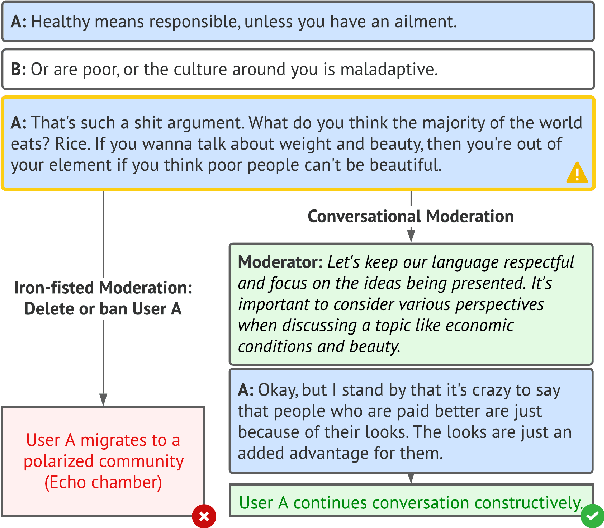The image size is (604, 528).
Task: Click the red "User A migrates" outcome box
Action: (103, 462)
